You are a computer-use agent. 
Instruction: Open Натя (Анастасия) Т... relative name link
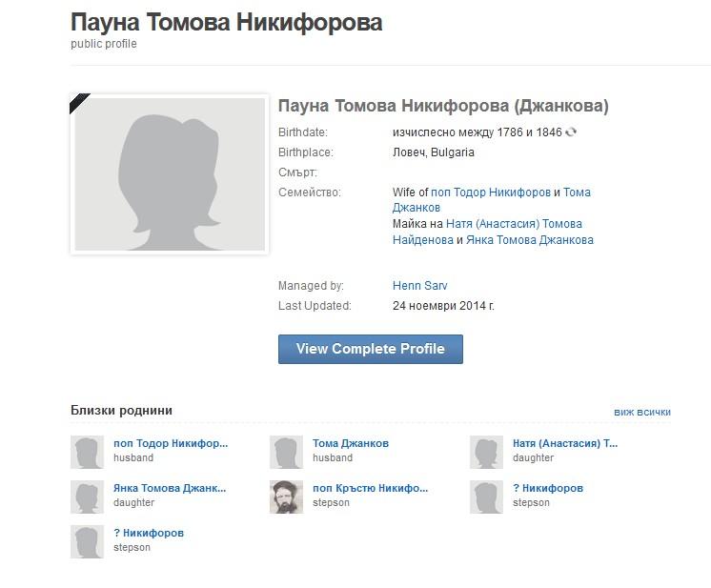564,443
